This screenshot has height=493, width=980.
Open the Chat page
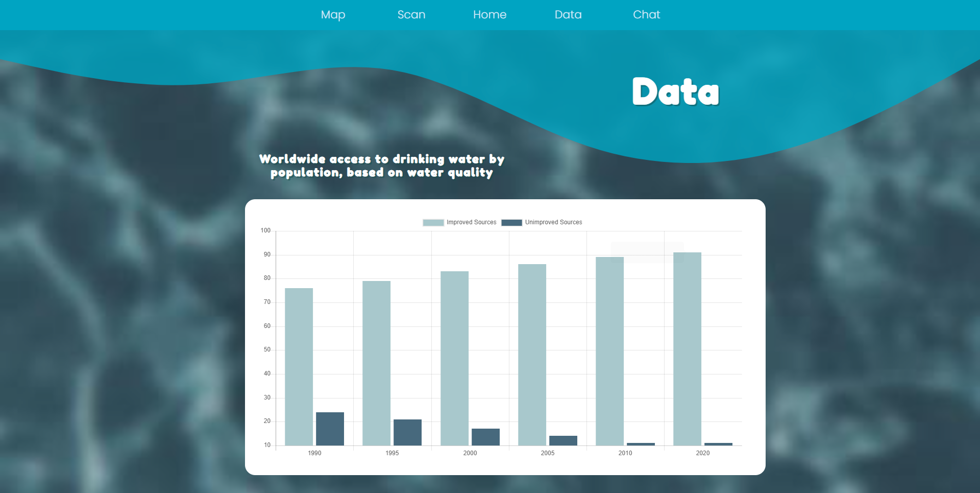[x=646, y=15]
